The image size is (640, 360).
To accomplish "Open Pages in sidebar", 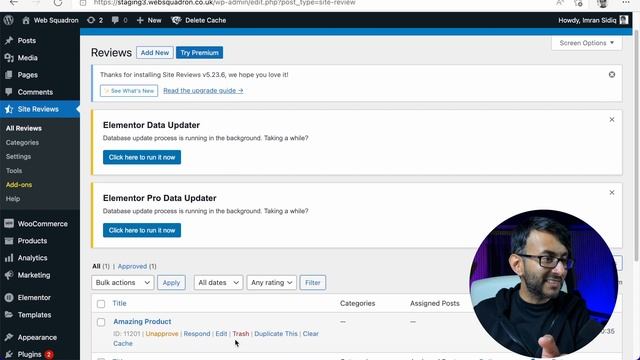I will pyautogui.click(x=28, y=75).
